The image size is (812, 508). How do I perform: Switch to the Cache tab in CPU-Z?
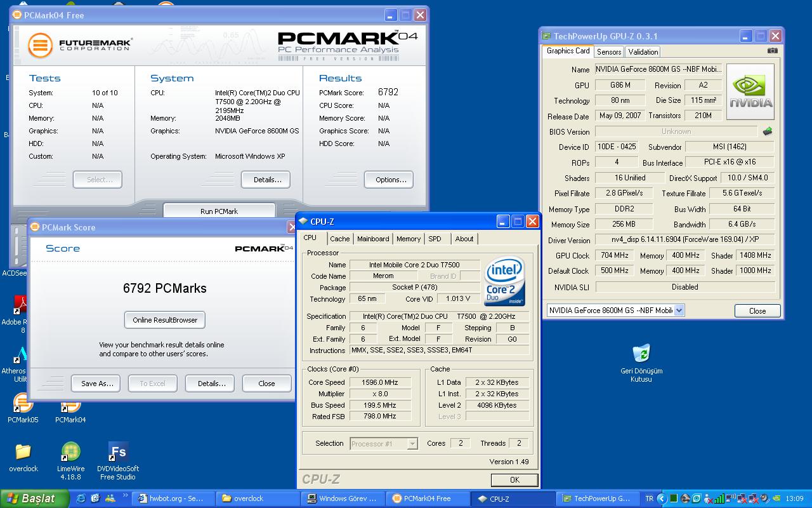339,239
